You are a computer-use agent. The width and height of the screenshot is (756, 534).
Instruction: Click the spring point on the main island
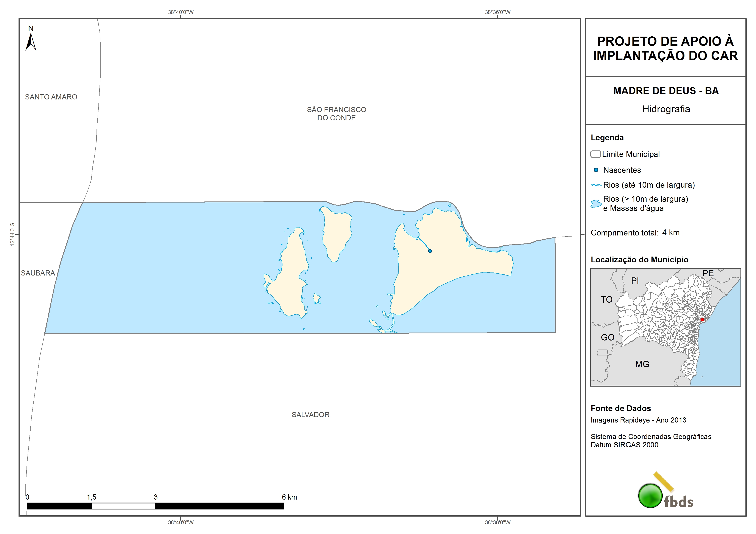(x=430, y=251)
